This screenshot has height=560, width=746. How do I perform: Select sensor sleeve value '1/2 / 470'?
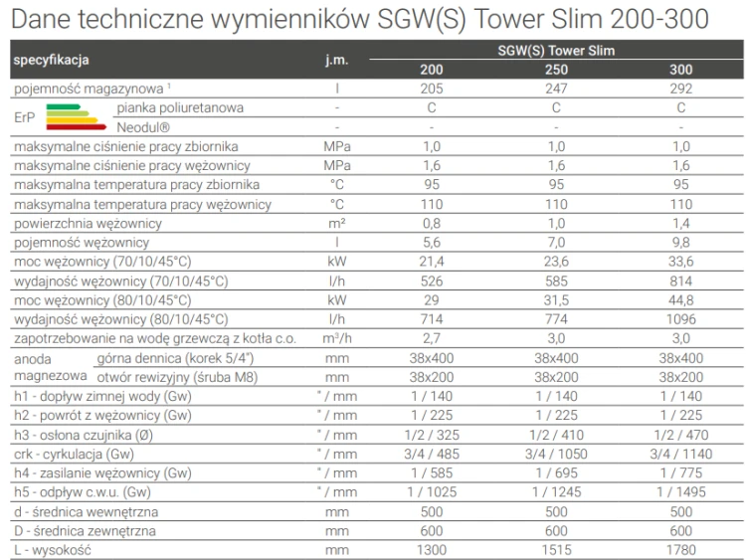click(x=680, y=435)
